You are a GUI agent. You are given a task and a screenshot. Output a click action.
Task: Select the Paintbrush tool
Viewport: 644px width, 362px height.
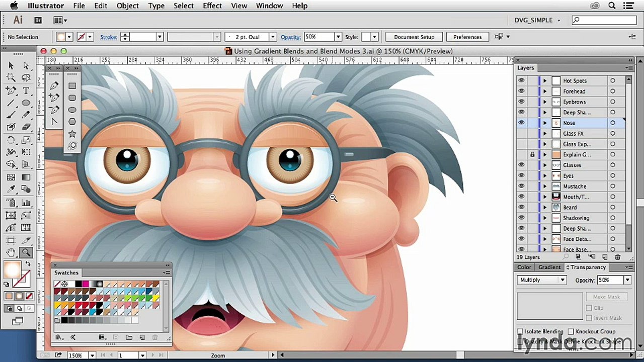(11, 115)
